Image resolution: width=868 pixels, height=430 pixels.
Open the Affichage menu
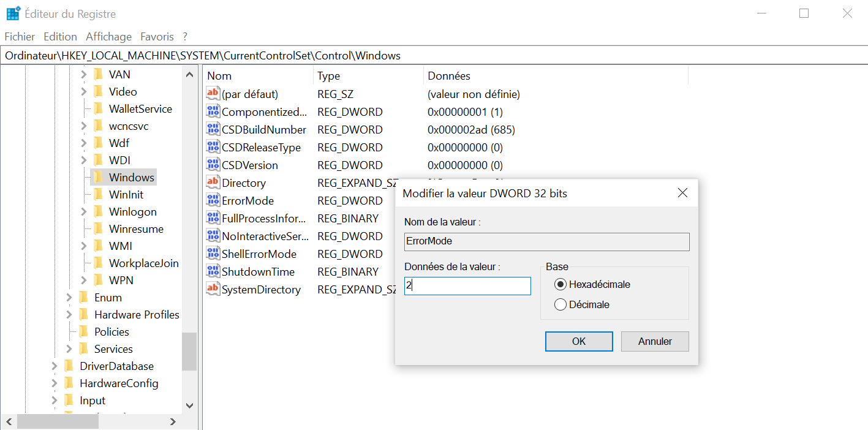tap(108, 36)
